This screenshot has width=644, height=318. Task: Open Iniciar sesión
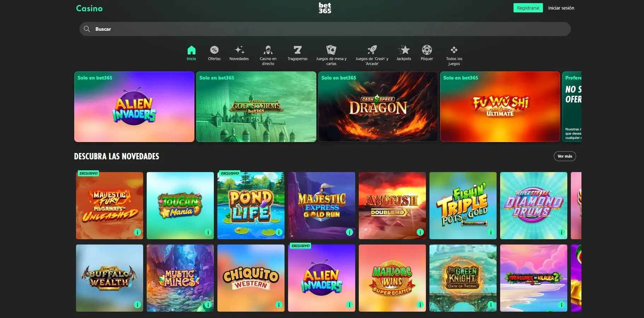[561, 7]
